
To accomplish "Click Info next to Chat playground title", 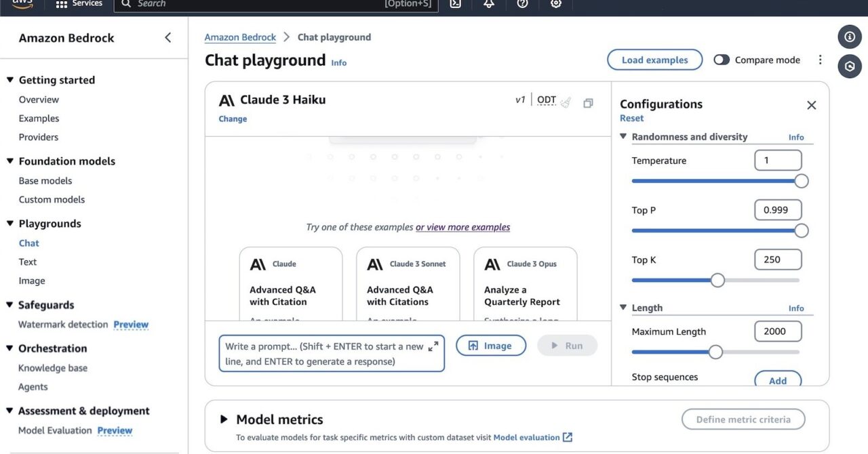I will pyautogui.click(x=338, y=63).
